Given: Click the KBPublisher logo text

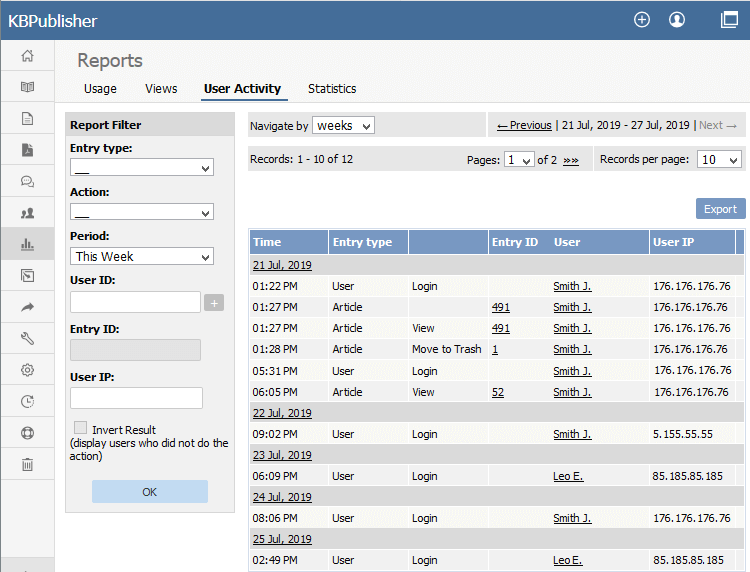Looking at the screenshot, I should pyautogui.click(x=53, y=21).
